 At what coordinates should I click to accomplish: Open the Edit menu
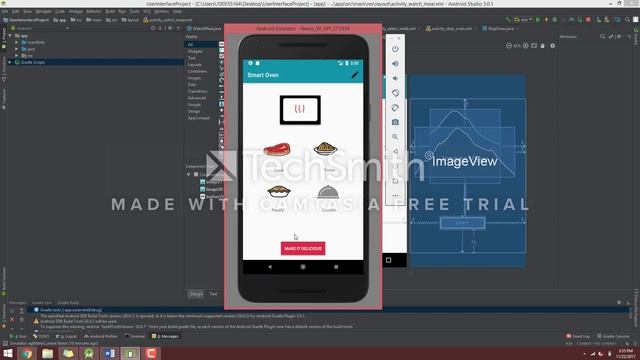pos(16,11)
